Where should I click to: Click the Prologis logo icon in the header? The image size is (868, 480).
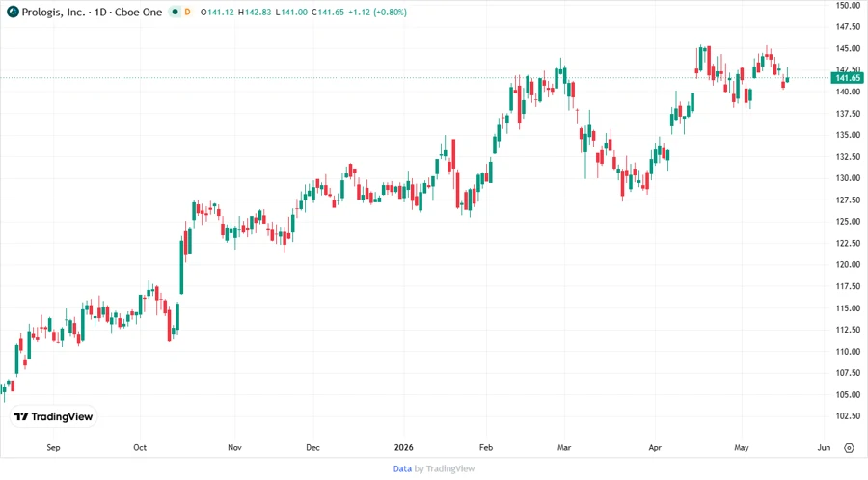pos(13,12)
